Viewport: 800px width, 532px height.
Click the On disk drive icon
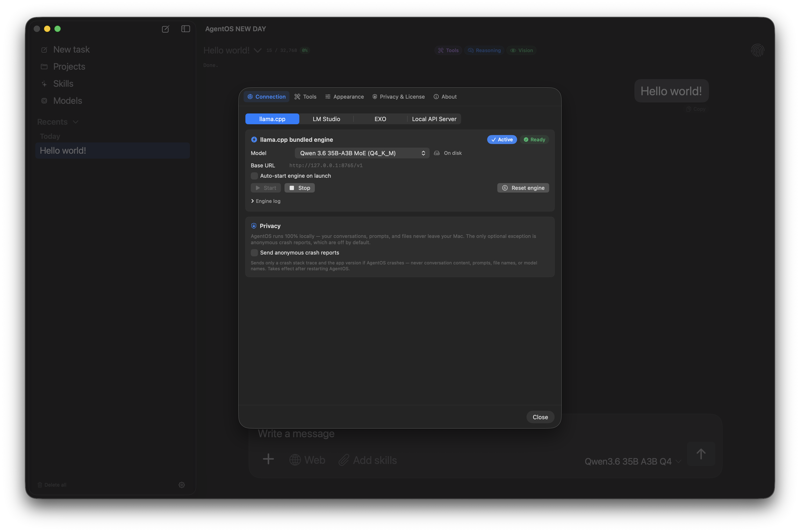coord(437,153)
